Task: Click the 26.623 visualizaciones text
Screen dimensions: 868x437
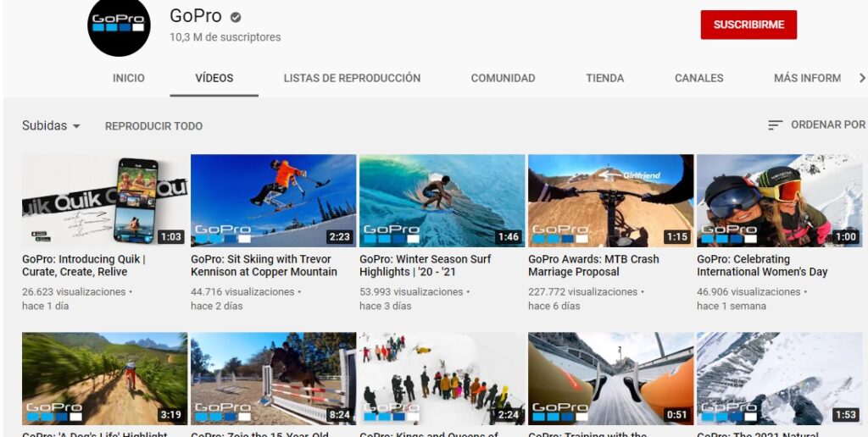Action: [x=74, y=291]
